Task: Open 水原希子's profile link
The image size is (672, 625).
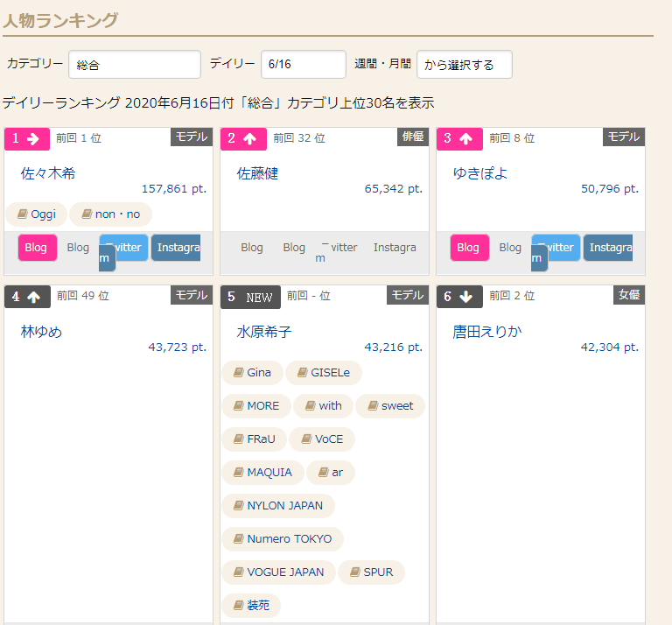Action: coord(264,332)
